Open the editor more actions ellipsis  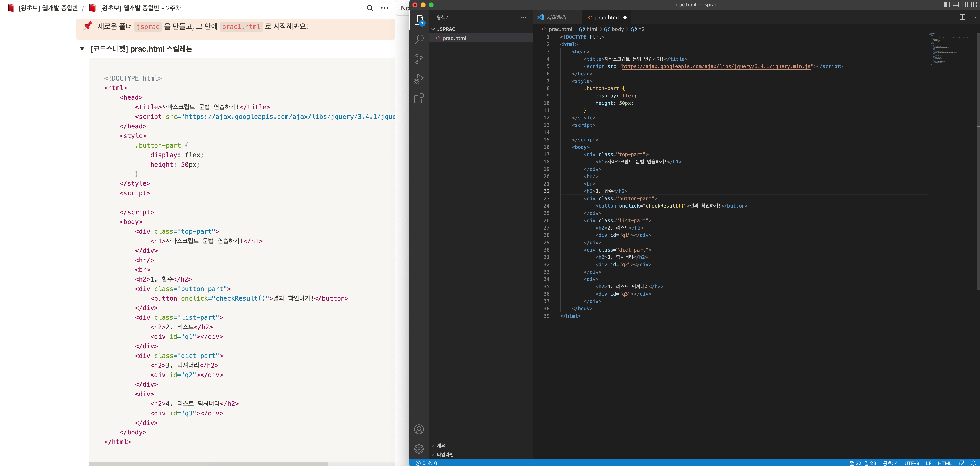click(x=973, y=18)
